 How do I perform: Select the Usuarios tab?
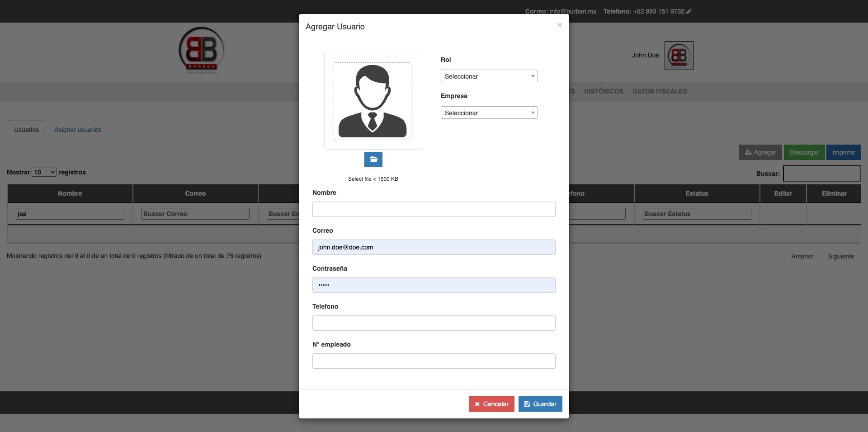(26, 130)
